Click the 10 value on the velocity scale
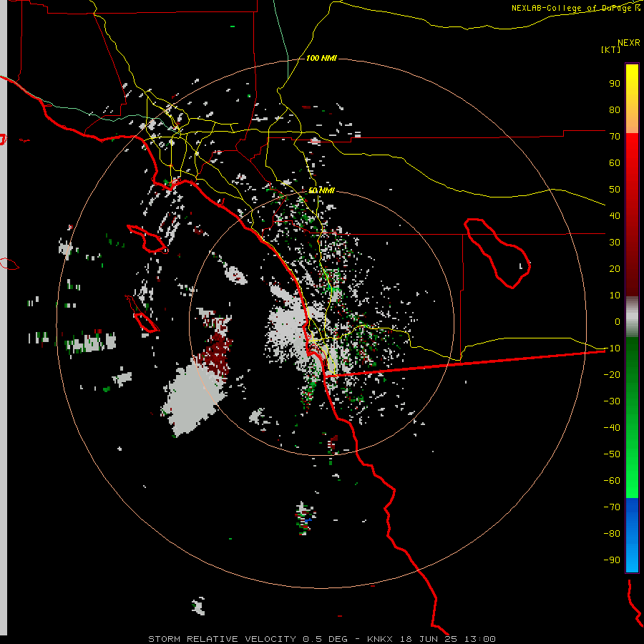The image size is (644, 644). (615, 296)
